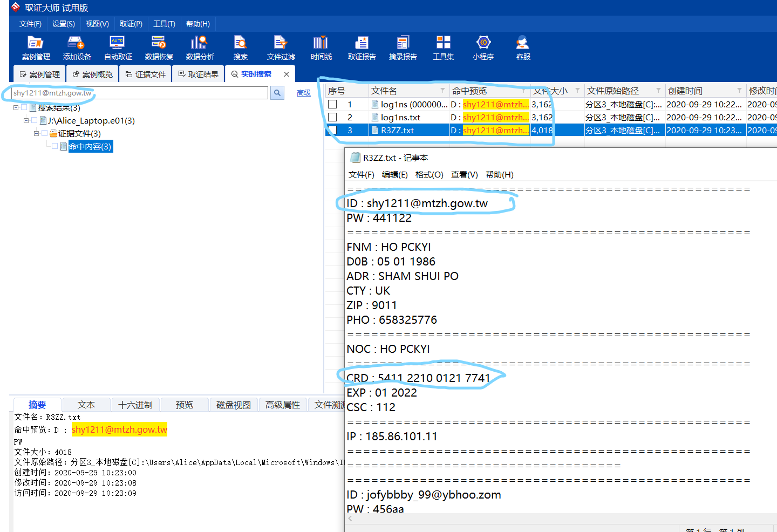Viewport: 777px width, 532px height.
Task: Collapse the 搜索结果(3) tree node
Action: (16, 107)
